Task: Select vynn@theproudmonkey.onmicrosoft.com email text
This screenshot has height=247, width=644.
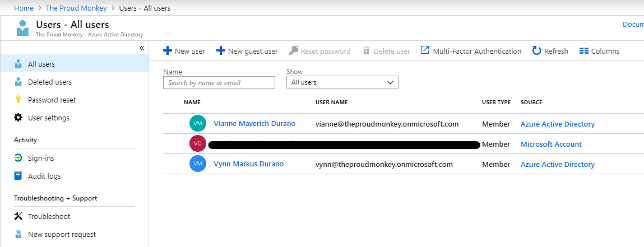Action: point(384,164)
